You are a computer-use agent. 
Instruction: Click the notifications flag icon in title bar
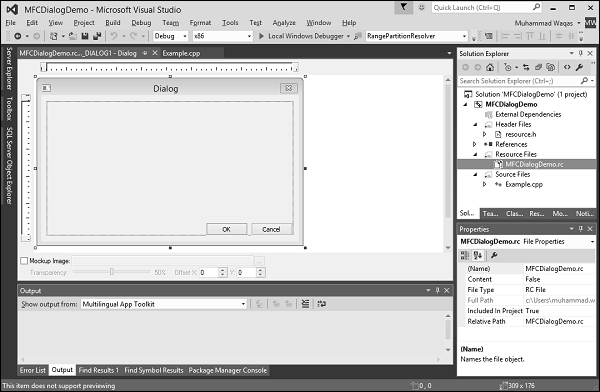(x=403, y=7)
